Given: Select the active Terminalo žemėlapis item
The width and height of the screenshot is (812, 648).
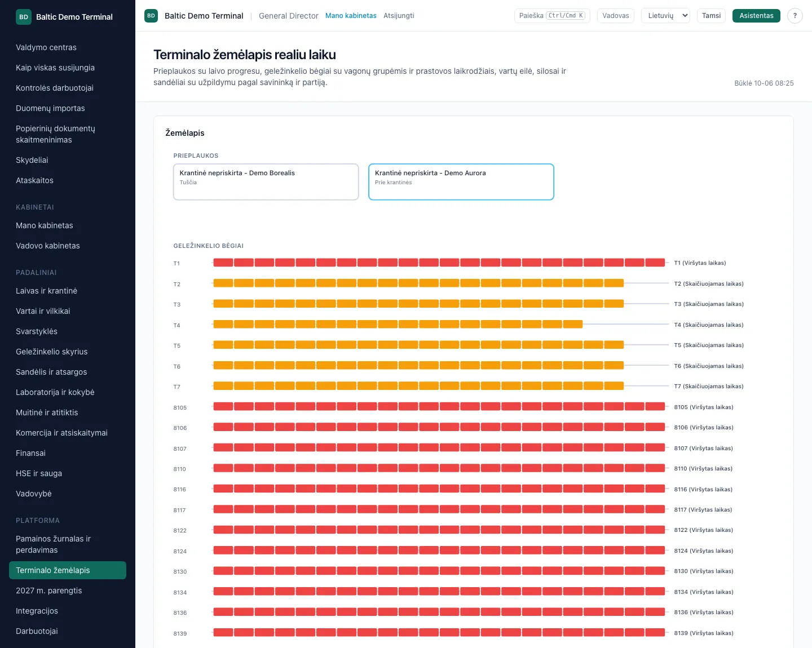Looking at the screenshot, I should [x=68, y=570].
